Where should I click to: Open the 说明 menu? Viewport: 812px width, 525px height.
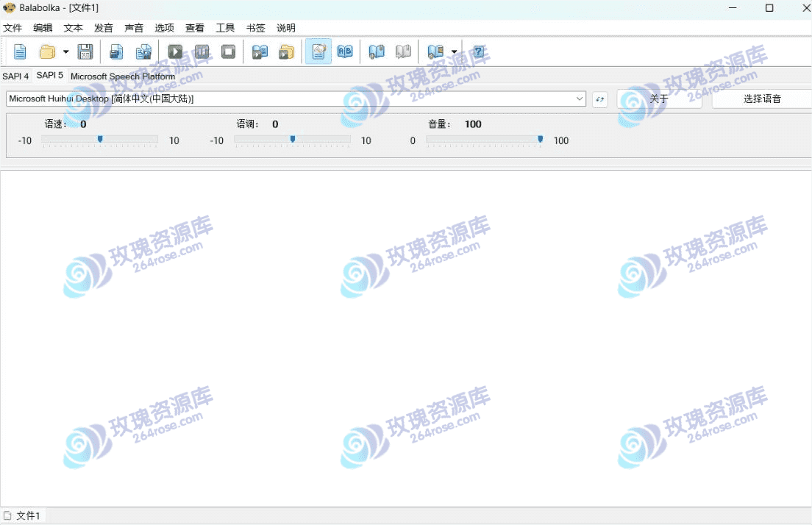[286, 28]
